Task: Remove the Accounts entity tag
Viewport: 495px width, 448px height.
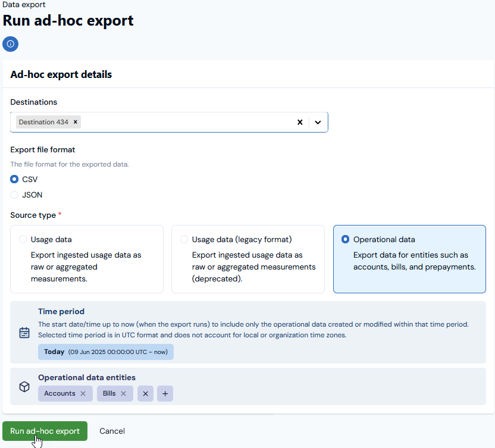Action: (83, 393)
